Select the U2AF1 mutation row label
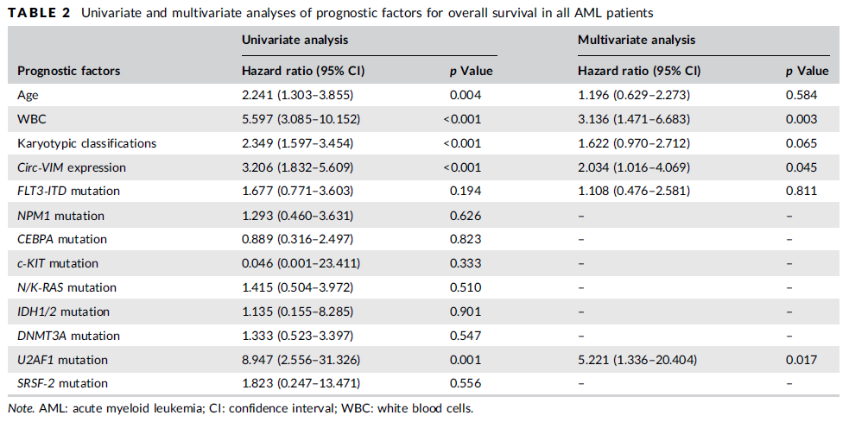Screen dimensions: 868x428 coord(62,359)
